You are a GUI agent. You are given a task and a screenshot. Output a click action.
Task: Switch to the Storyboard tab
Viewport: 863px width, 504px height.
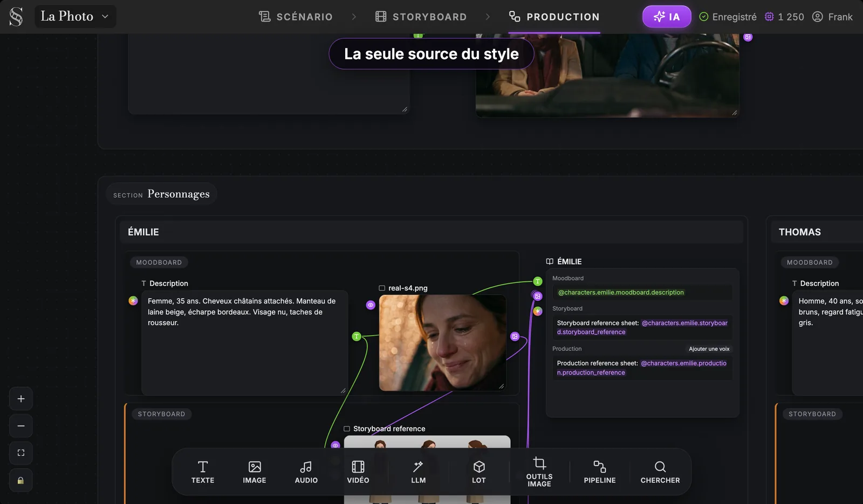(421, 17)
